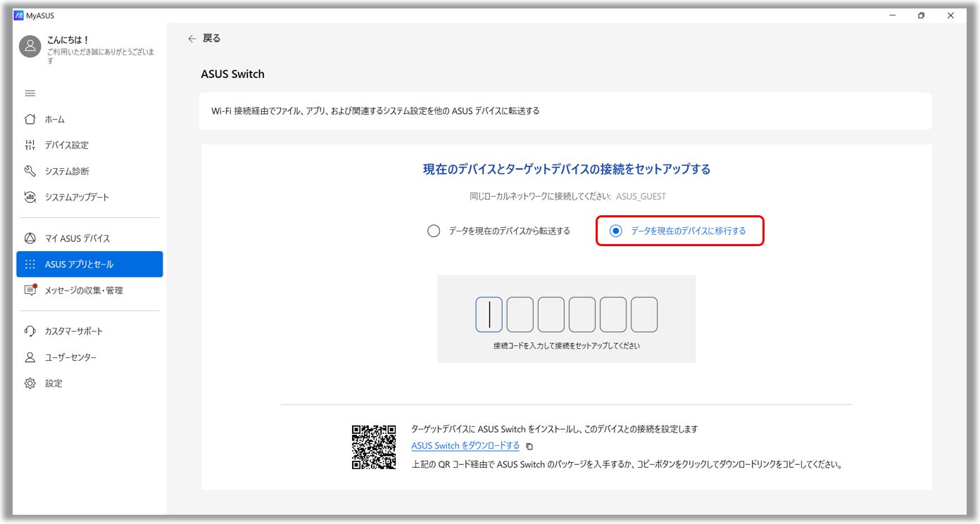Select データを現在のデバイスから転送する radio button

(434, 231)
